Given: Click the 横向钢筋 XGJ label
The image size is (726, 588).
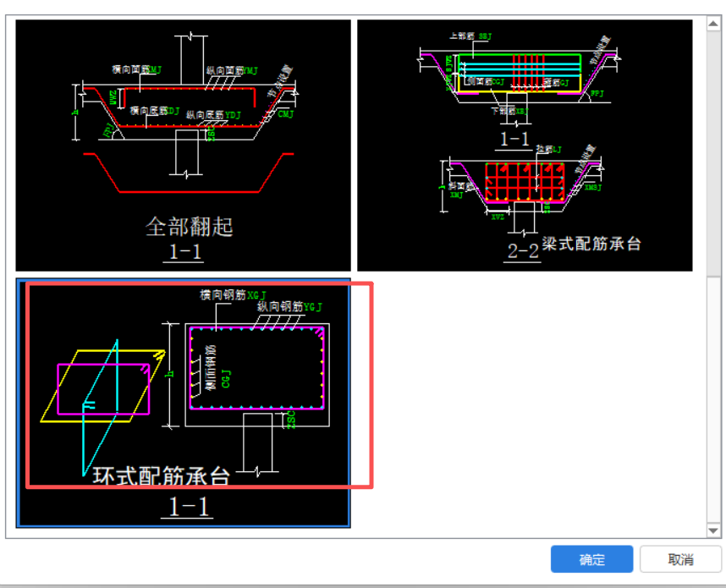Looking at the screenshot, I should coord(233,295).
